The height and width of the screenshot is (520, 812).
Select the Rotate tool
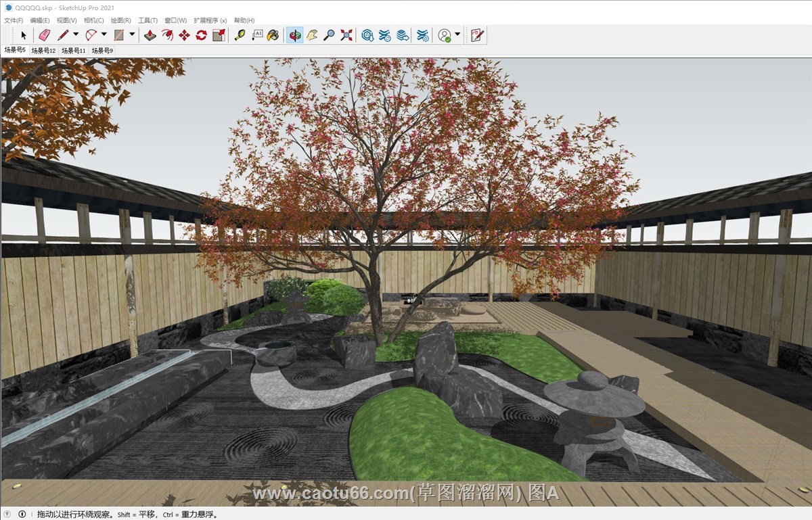pos(201,35)
